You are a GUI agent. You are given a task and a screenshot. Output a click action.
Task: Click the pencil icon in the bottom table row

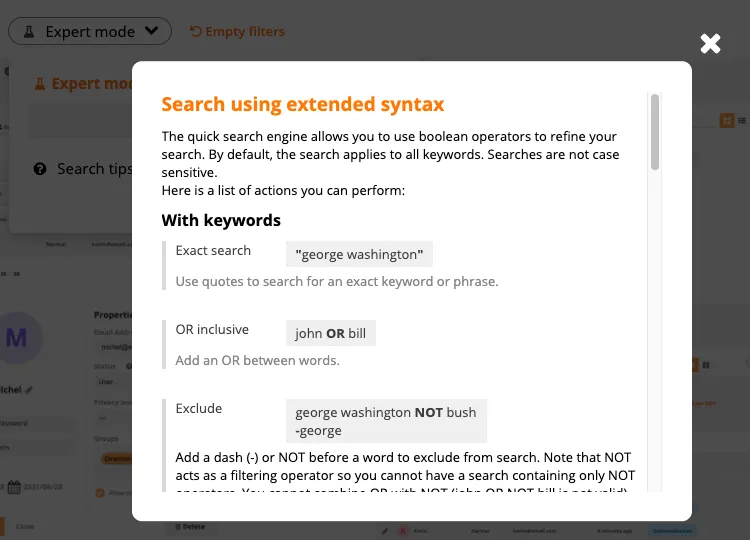[x=385, y=531]
